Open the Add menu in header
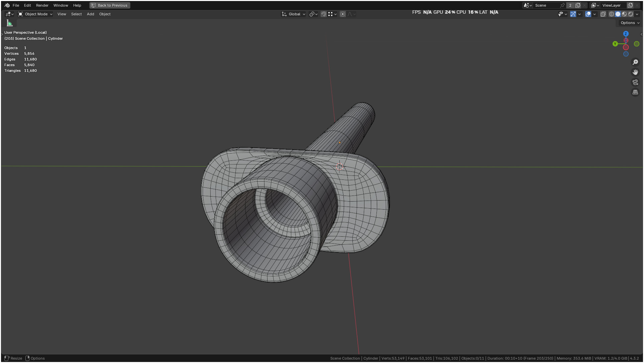 coord(90,14)
